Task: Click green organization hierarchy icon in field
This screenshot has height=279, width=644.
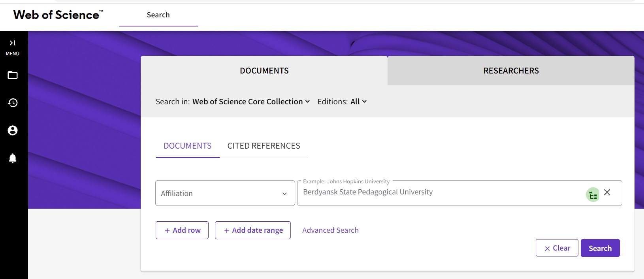Action: coord(592,195)
